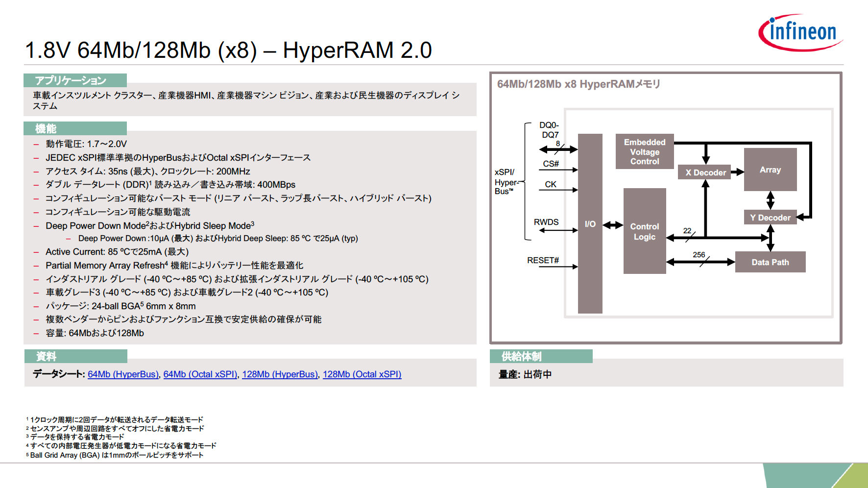Screen dimensions: 868x488
Task: Click the ダブル データレート (DDR) bullet
Action: click(x=170, y=185)
